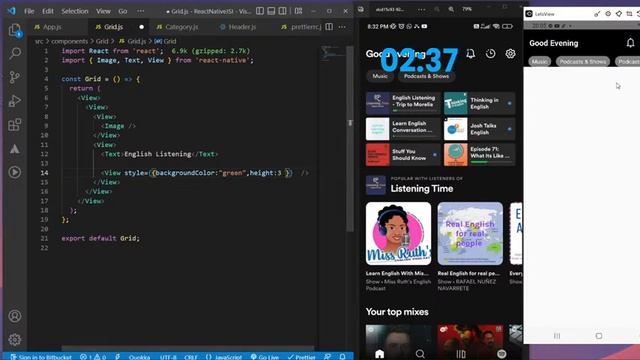Click the settings gear in the Spotify image

511,53
